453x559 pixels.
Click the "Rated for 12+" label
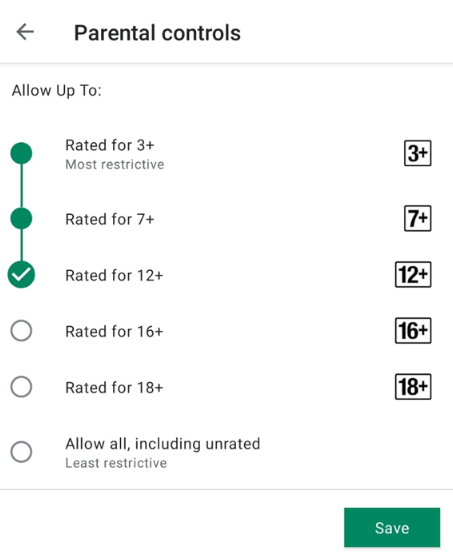pyautogui.click(x=114, y=275)
